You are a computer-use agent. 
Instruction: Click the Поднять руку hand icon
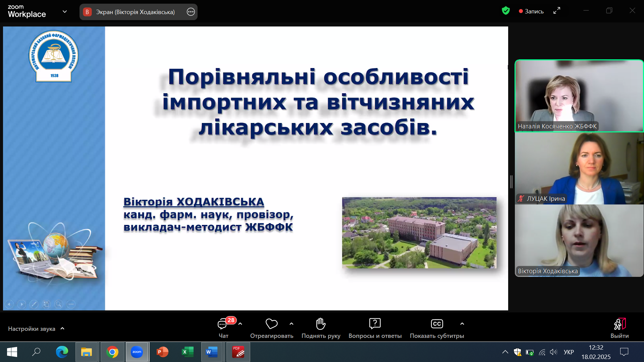(x=321, y=324)
